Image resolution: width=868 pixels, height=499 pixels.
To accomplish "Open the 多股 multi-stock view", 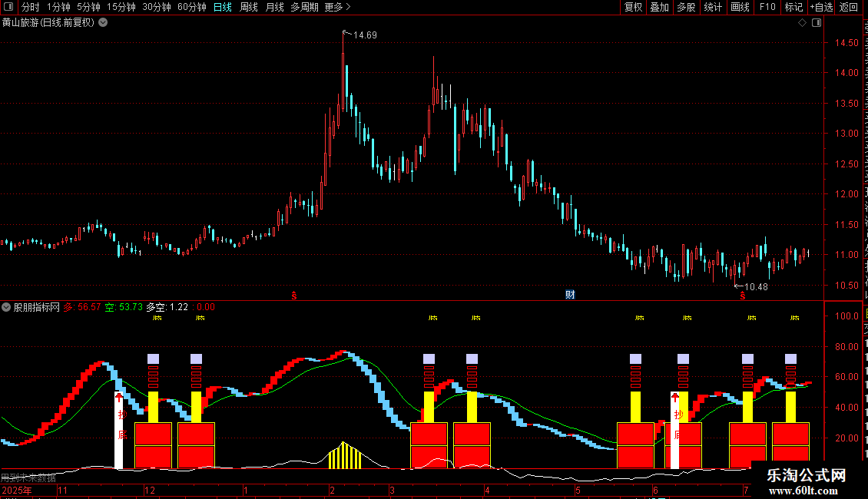I will pos(687,7).
